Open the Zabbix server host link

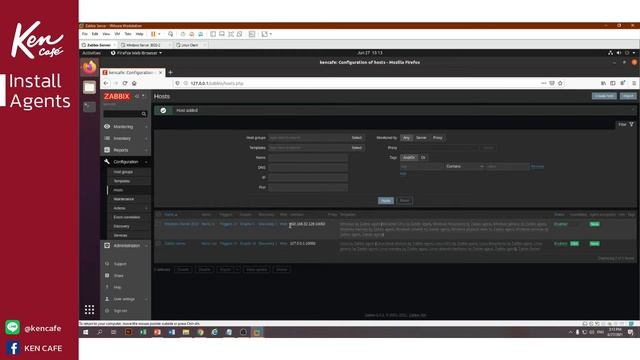pos(175,244)
